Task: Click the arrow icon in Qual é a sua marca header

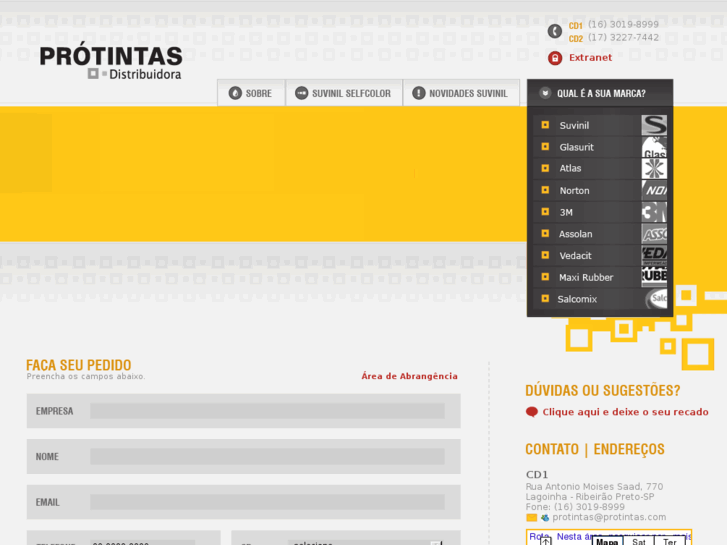Action: click(545, 93)
